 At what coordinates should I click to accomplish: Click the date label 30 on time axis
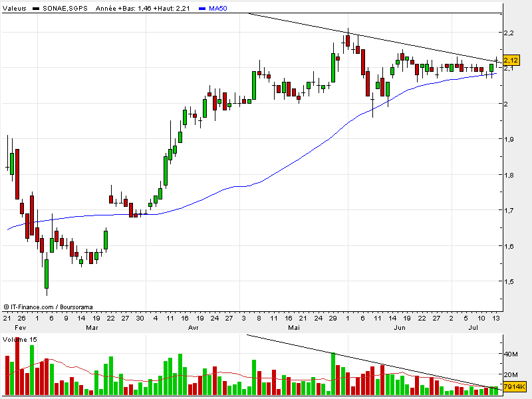pos(140,319)
